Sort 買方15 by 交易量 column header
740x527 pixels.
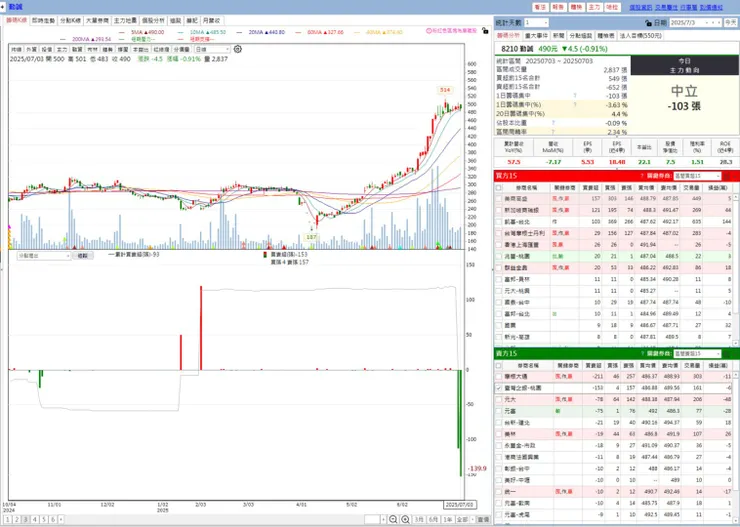click(x=691, y=188)
